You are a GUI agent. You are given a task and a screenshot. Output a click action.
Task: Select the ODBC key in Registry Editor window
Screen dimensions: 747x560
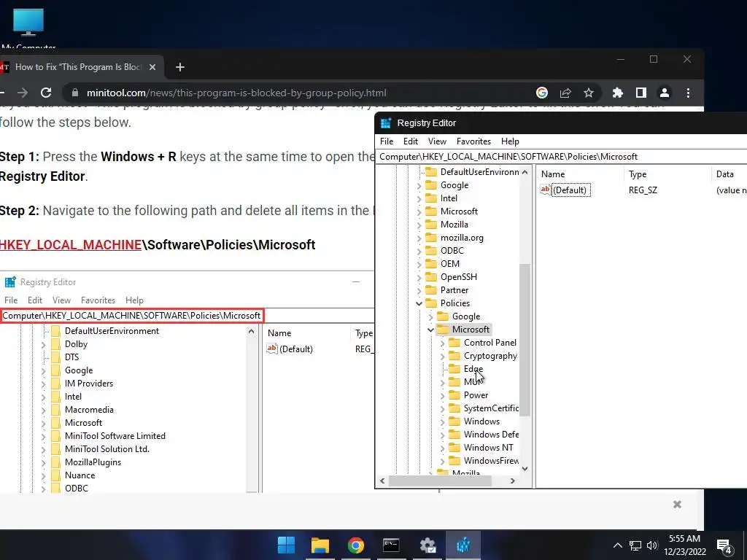[452, 251]
